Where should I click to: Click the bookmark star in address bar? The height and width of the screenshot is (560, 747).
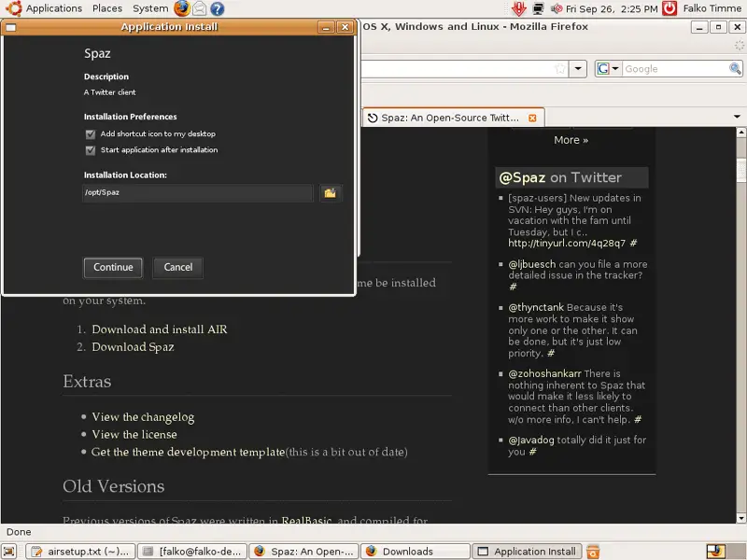560,68
